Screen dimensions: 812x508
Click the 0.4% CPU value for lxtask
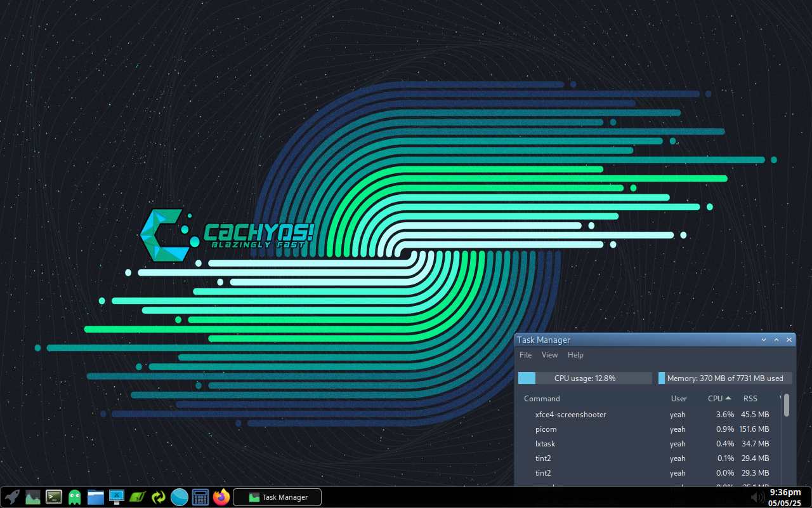point(725,444)
